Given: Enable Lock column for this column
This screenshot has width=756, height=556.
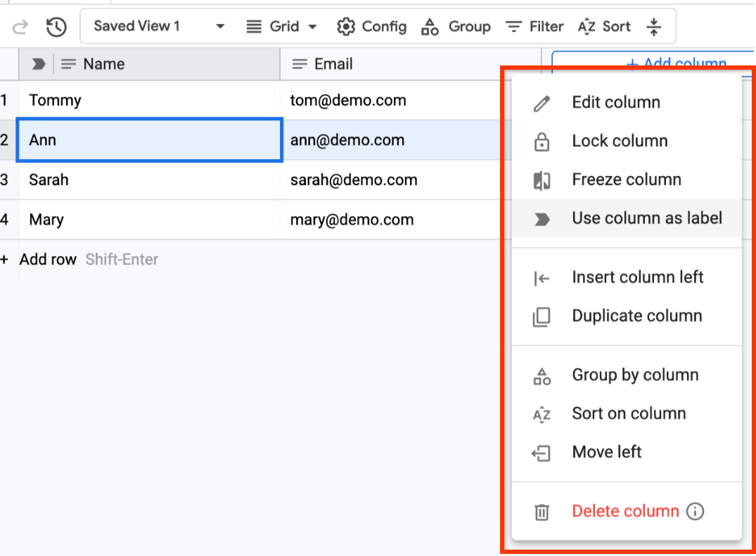Looking at the screenshot, I should (620, 141).
